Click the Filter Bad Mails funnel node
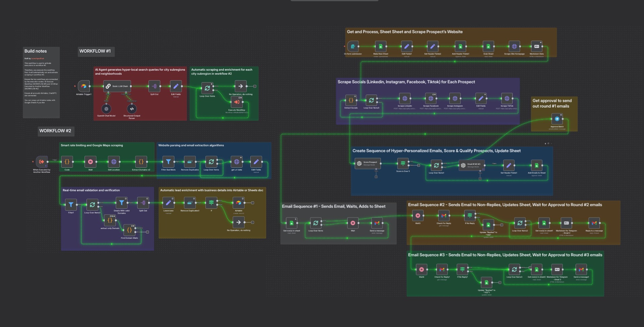Screen dimensions: 644x327 click(x=168, y=161)
